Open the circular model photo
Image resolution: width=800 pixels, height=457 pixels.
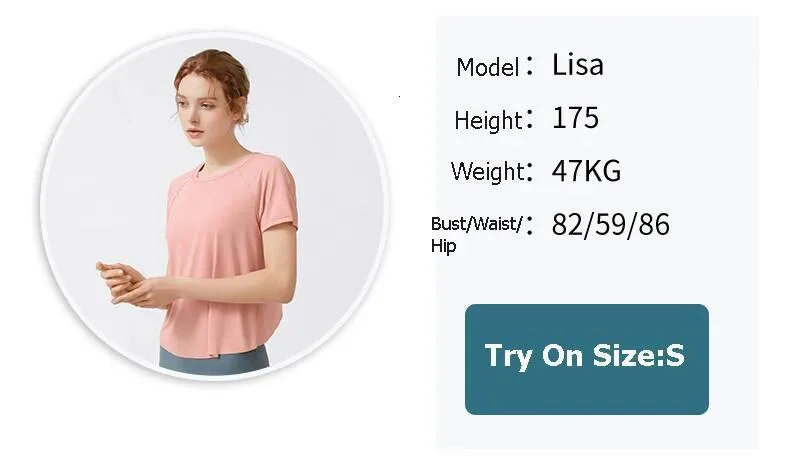(x=214, y=206)
